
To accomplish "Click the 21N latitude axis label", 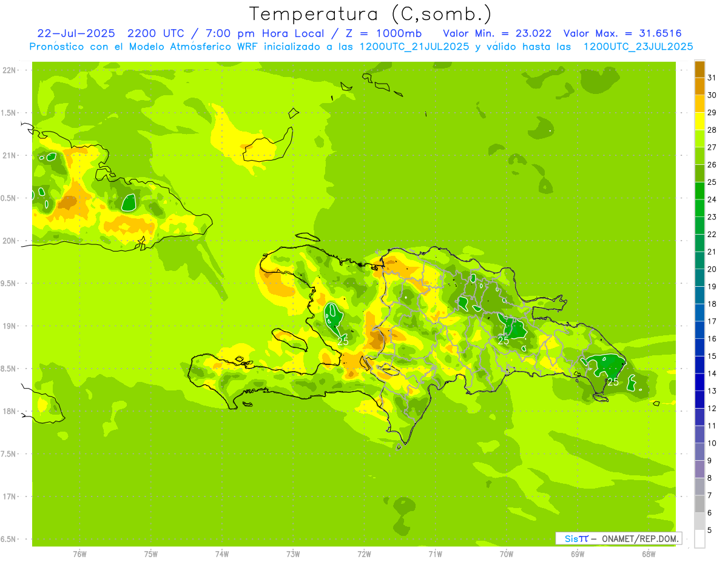I will (x=9, y=155).
